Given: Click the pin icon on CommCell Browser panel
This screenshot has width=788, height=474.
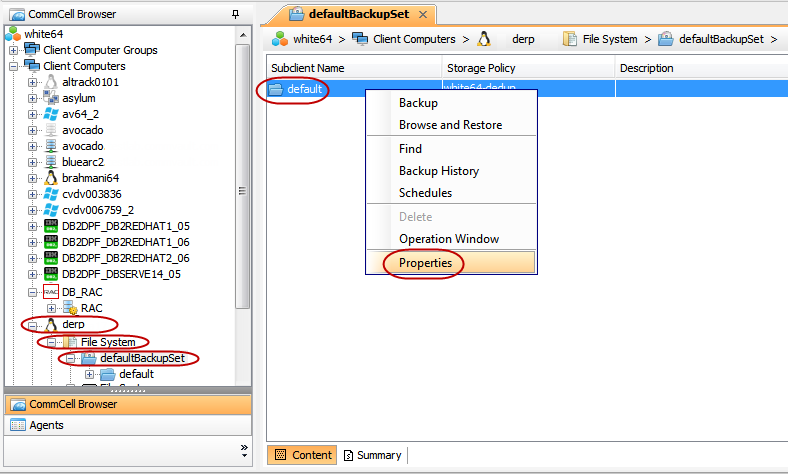Looking at the screenshot, I should [235, 14].
